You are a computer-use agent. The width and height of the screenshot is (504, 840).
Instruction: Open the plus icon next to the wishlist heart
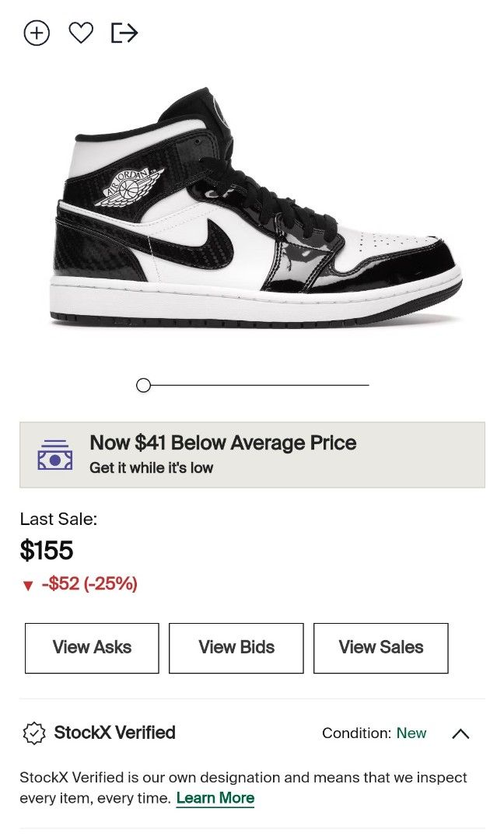click(36, 33)
